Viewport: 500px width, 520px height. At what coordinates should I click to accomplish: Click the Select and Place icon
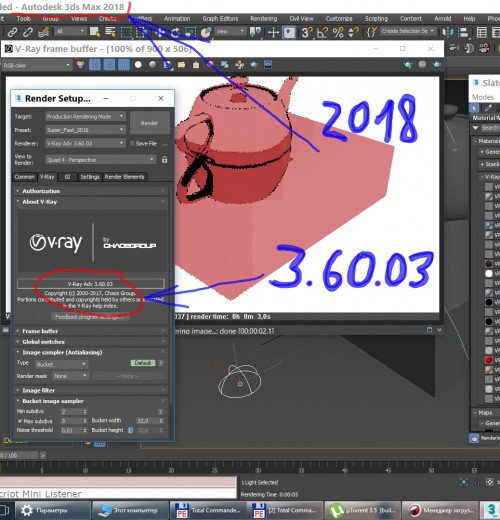click(x=206, y=32)
